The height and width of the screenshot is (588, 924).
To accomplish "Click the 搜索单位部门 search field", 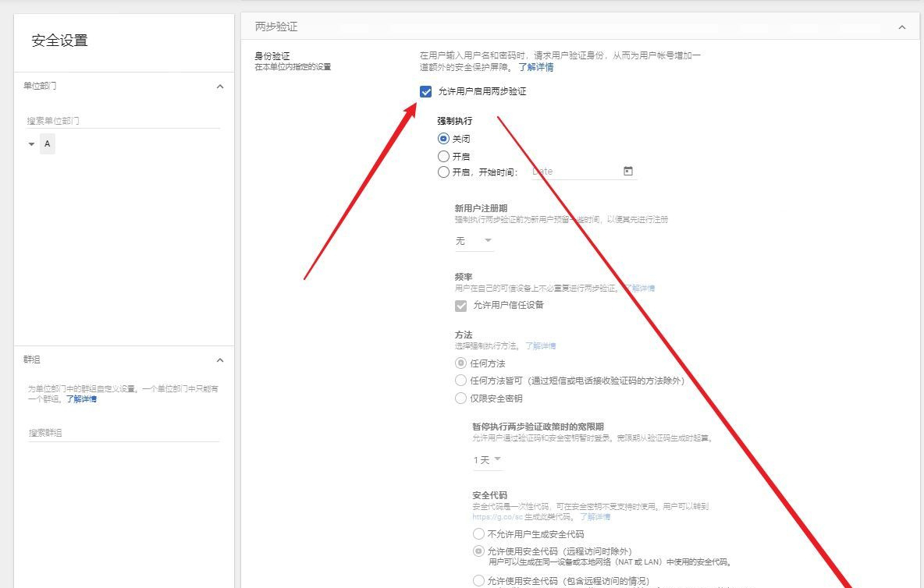I will [123, 121].
